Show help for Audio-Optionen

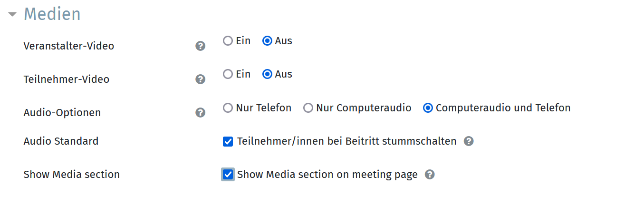point(201,113)
